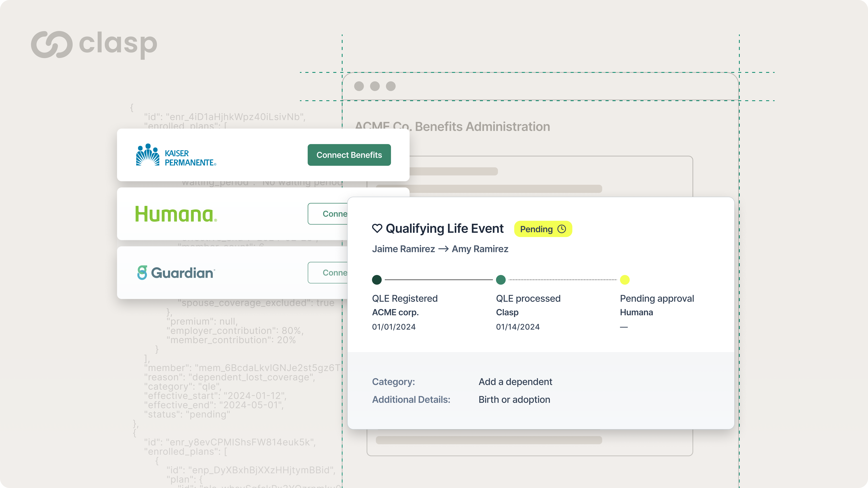Click the Qualifying Life Event heading
This screenshot has width=868, height=488.
coord(444,228)
